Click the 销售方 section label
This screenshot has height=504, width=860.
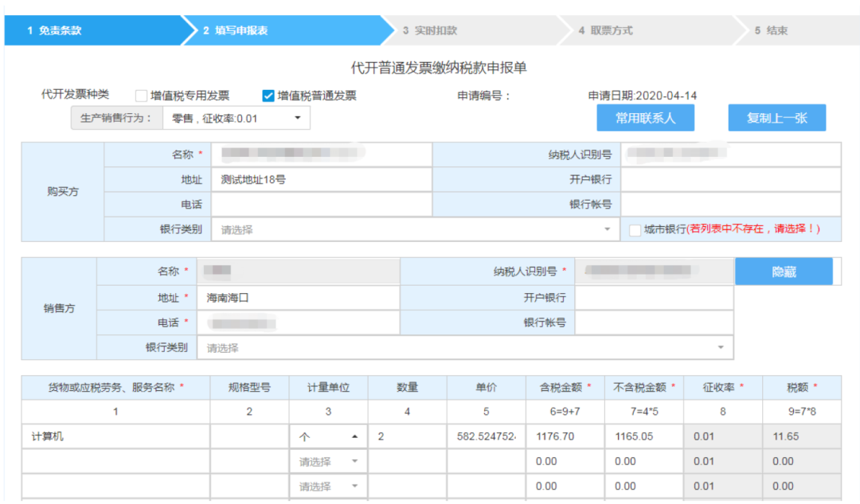click(x=59, y=308)
